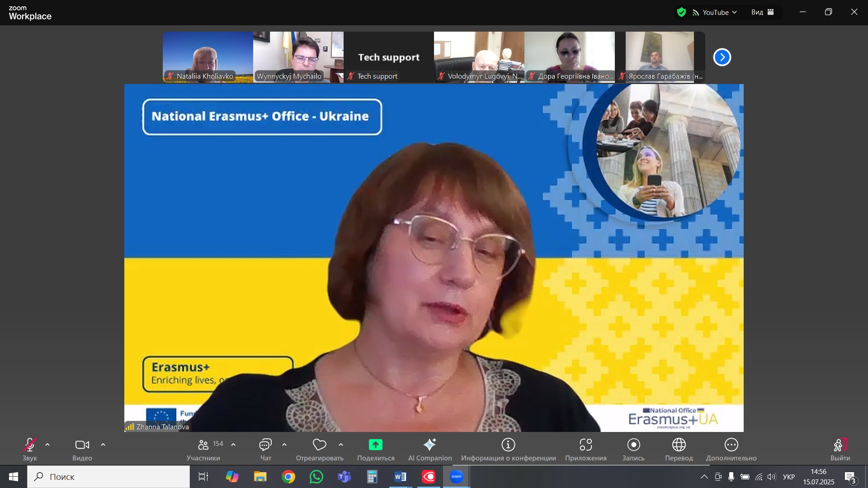
Task: Open the Чат chat panel
Action: pyautogui.click(x=265, y=450)
